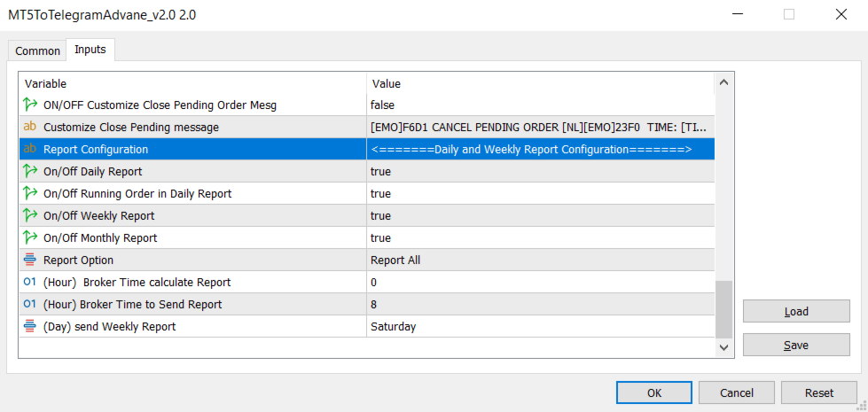Viewport: 868px width, 412px height.
Task: Select 'ON/OFF Customize Close Pending Order Mesg' label
Action: point(160,105)
